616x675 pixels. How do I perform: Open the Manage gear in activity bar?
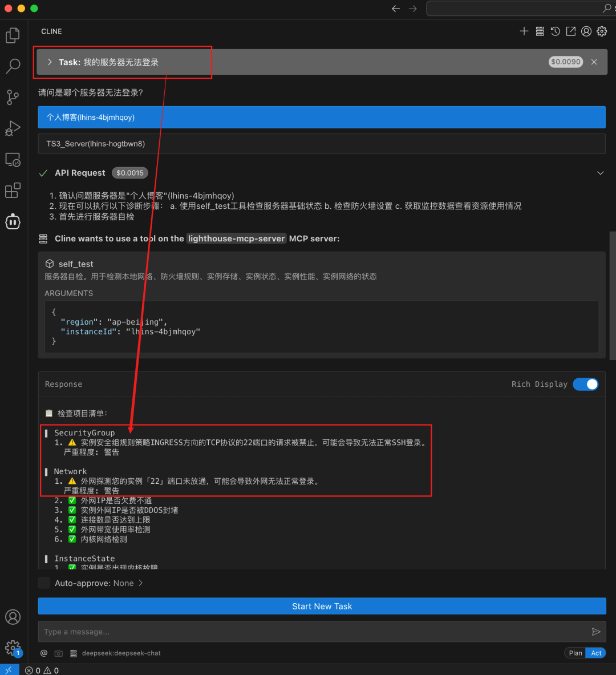pyautogui.click(x=13, y=648)
